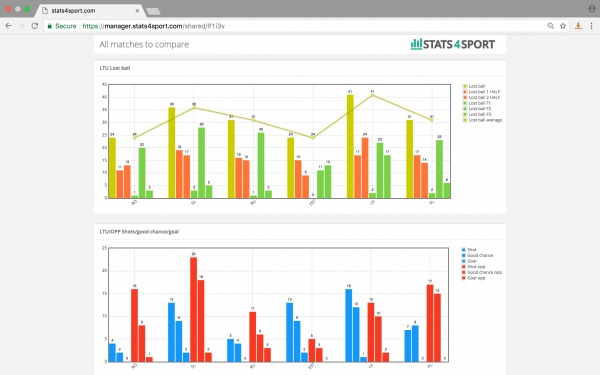Click the yellow bar labeled 36
This screenshot has width=600, height=375.
[172, 153]
